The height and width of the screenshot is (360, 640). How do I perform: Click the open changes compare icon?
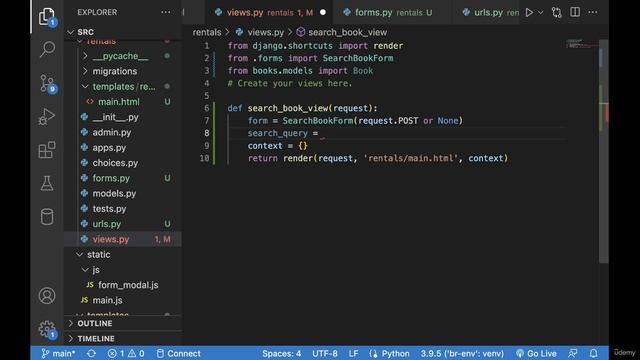[557, 13]
